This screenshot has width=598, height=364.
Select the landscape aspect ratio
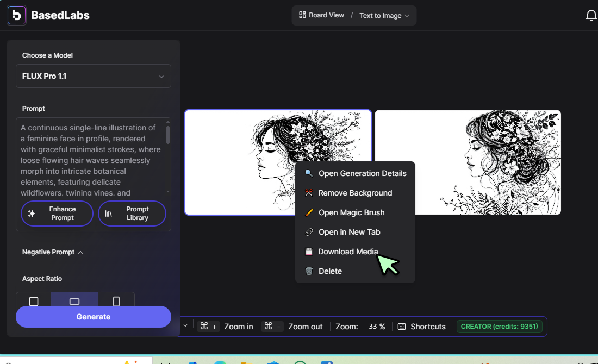pyautogui.click(x=74, y=301)
